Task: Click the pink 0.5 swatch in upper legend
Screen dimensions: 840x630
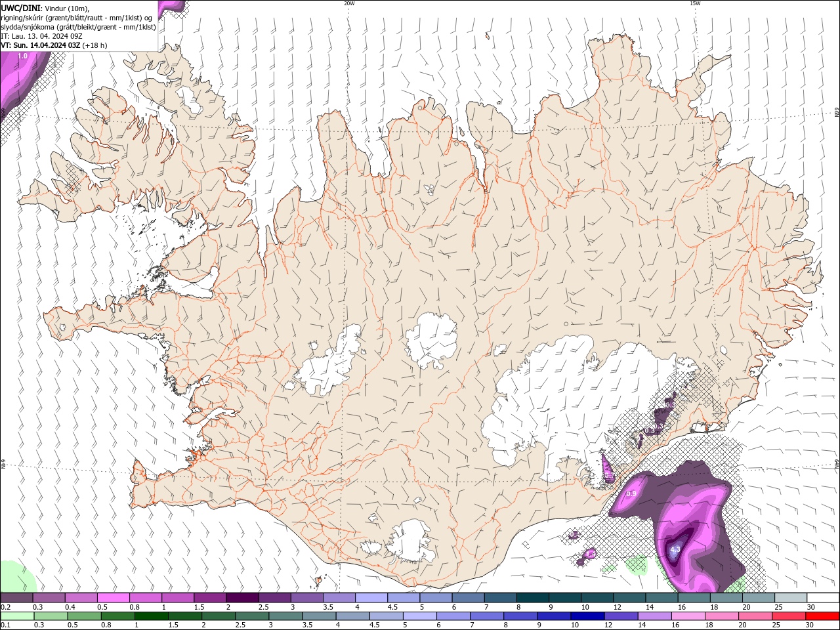Action: pyautogui.click(x=113, y=598)
